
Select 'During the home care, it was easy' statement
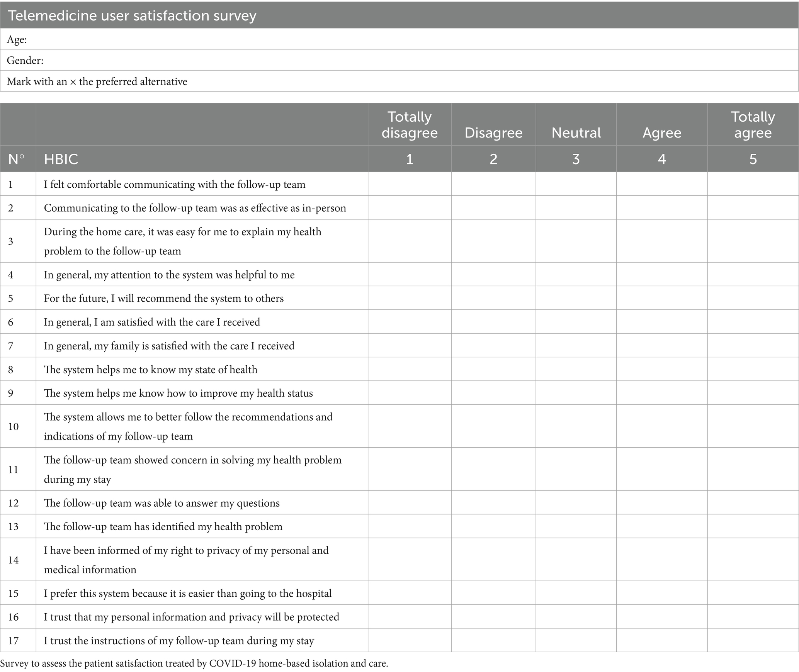pos(182,241)
